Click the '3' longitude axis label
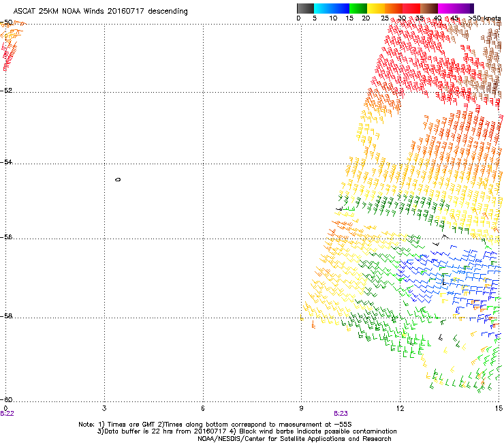Screen dimensions: 504x443 104,408
